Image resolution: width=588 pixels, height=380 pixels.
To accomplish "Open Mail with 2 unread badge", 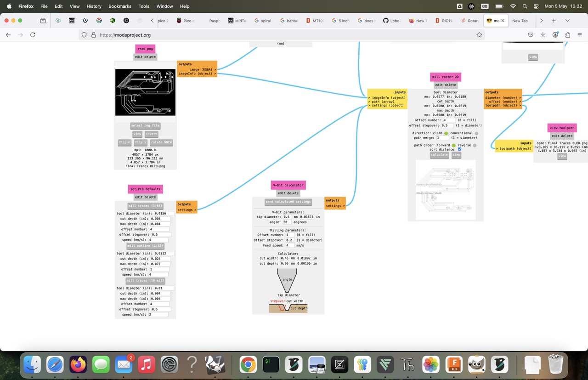I will point(124,365).
